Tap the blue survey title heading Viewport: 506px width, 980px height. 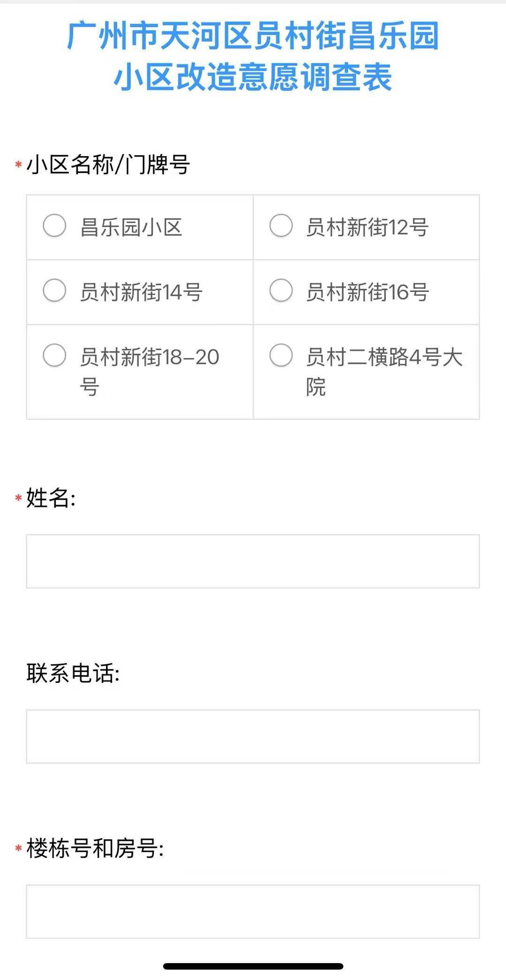[253, 56]
